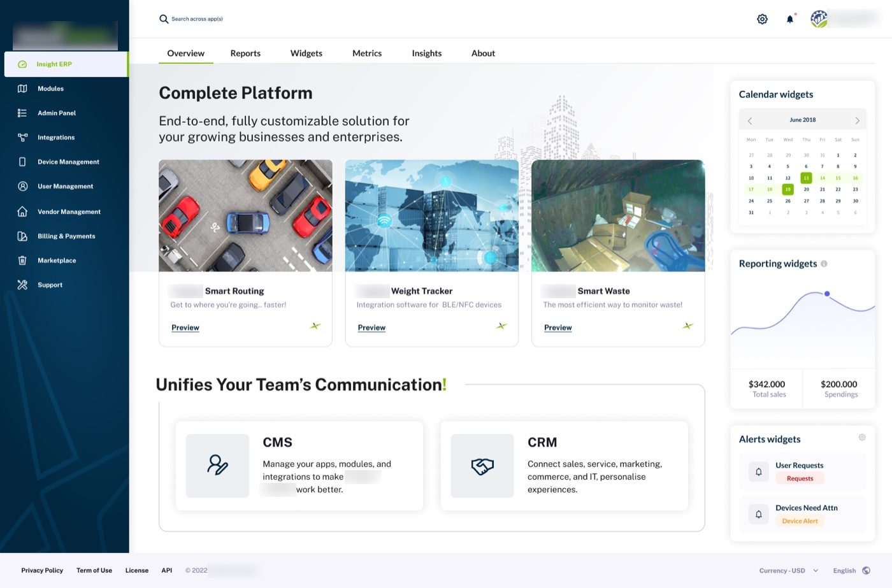Click the Integrations icon in the sidebar
The height and width of the screenshot is (588, 892).
[22, 138]
